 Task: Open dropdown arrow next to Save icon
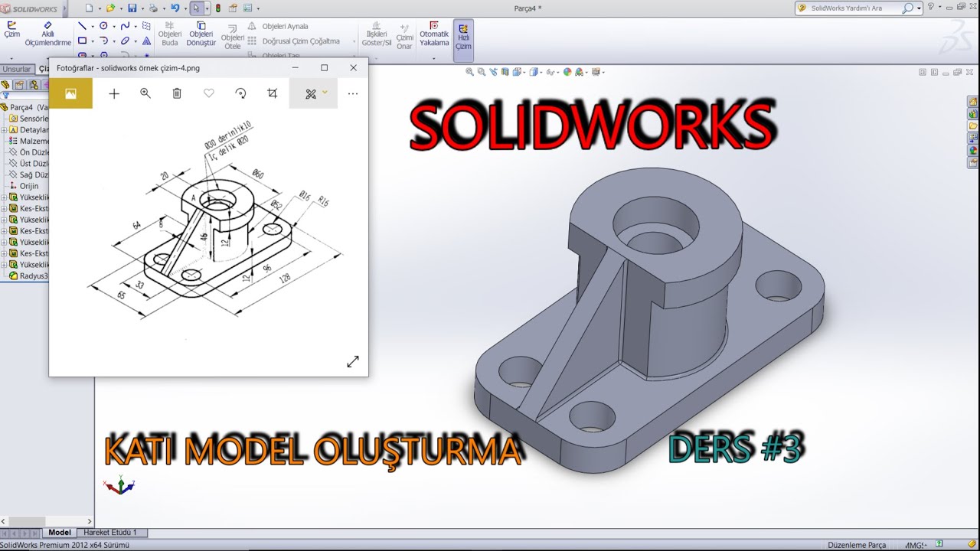click(x=142, y=8)
